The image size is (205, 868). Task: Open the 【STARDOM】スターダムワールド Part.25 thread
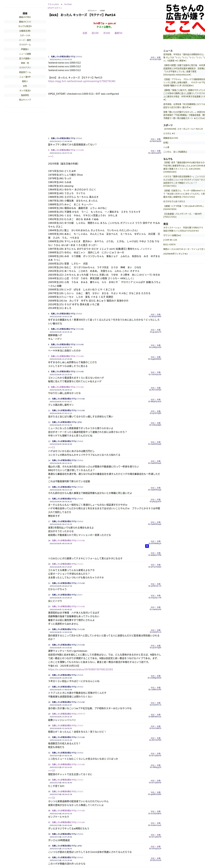tap(183, 129)
